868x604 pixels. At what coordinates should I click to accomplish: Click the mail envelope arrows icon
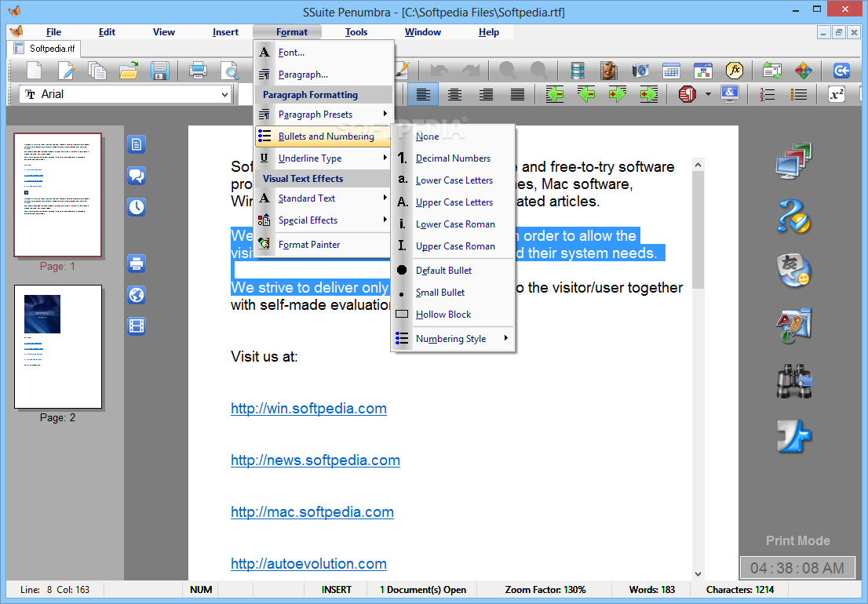click(771, 71)
